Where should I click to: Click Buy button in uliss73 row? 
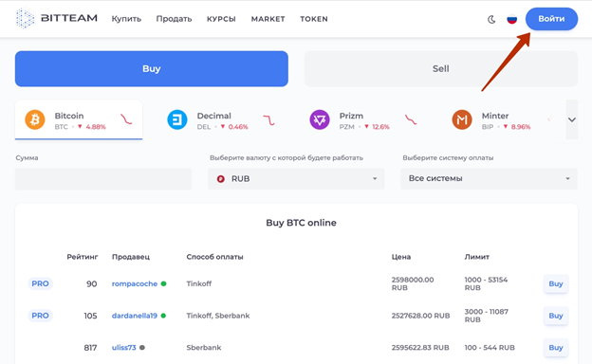(556, 347)
